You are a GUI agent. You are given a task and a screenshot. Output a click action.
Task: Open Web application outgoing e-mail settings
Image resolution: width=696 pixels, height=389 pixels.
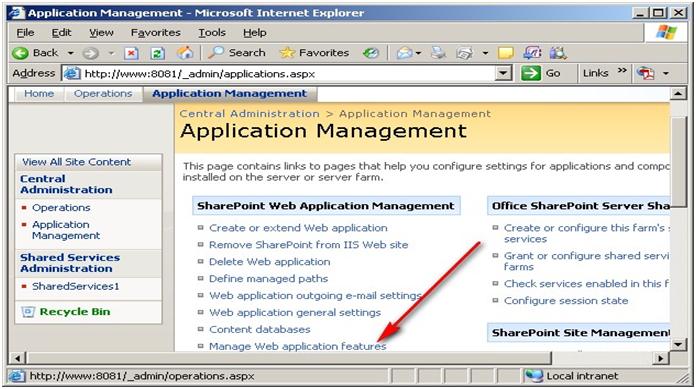[x=315, y=295]
